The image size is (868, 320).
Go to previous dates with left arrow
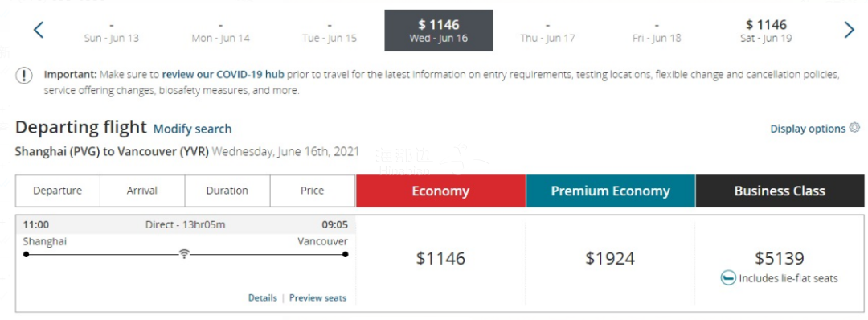(x=39, y=30)
